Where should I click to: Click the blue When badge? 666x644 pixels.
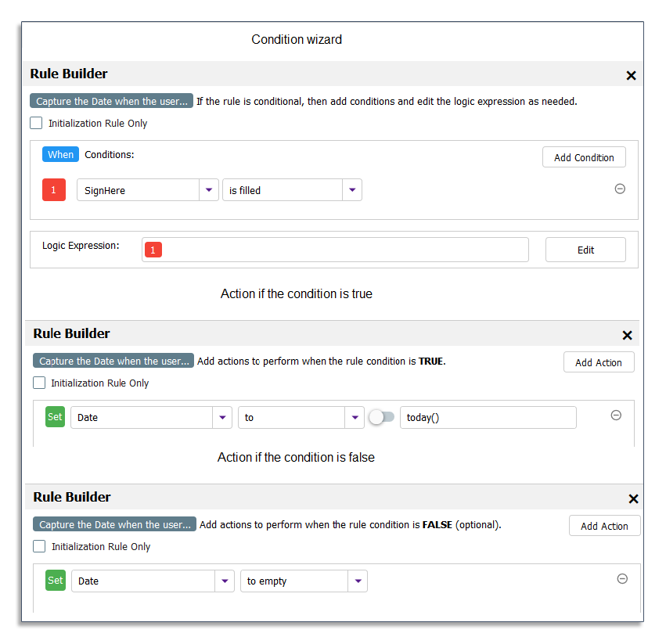(x=60, y=154)
